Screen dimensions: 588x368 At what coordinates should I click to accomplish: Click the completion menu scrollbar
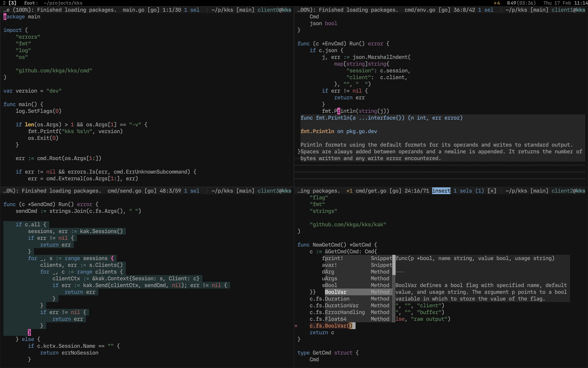(x=394, y=265)
